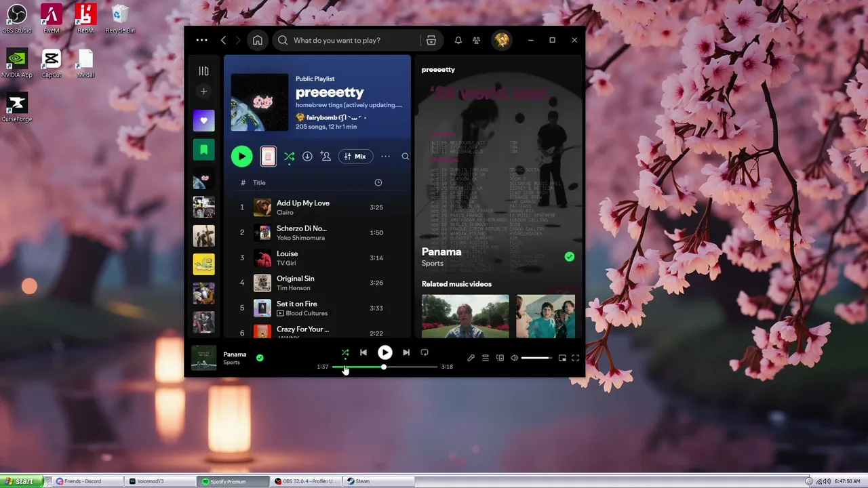The image size is (868, 488).
Task: Go forward using the right arrow
Action: click(x=237, y=40)
